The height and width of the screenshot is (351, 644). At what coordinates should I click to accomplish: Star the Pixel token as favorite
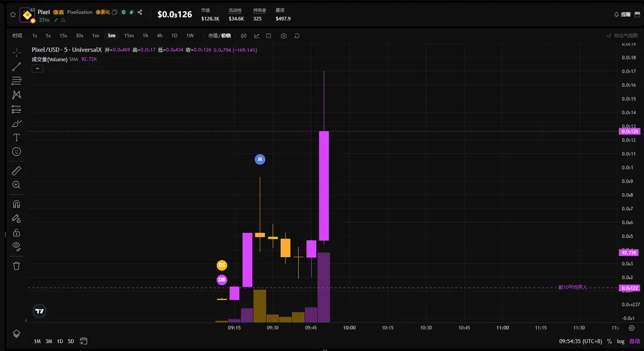[x=13, y=14]
